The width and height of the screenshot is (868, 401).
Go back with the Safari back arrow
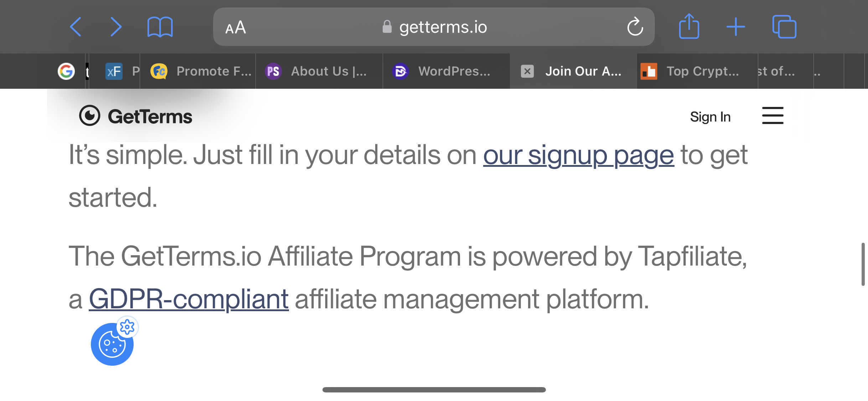click(x=76, y=27)
